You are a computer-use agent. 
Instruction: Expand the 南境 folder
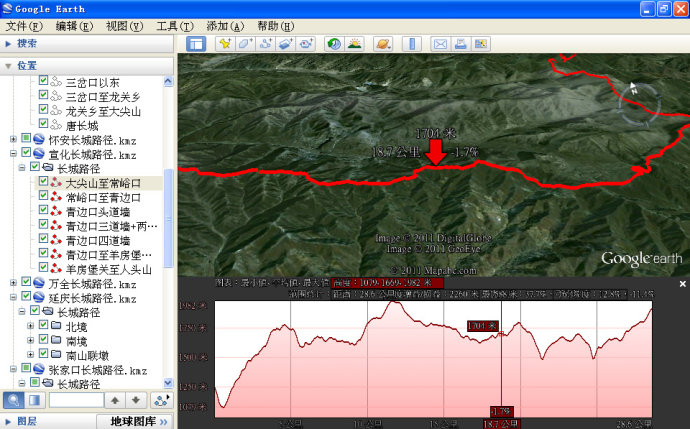[x=30, y=341]
